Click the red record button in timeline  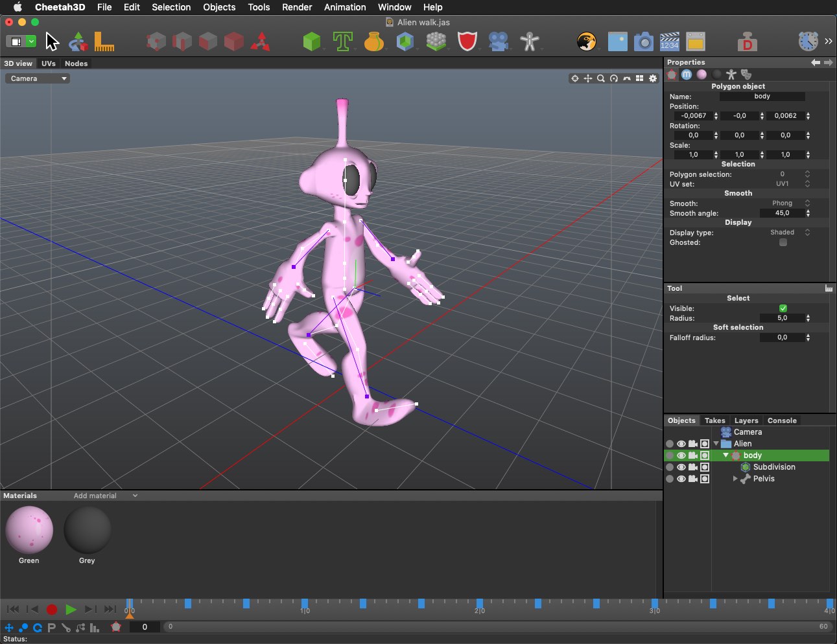[x=52, y=610]
